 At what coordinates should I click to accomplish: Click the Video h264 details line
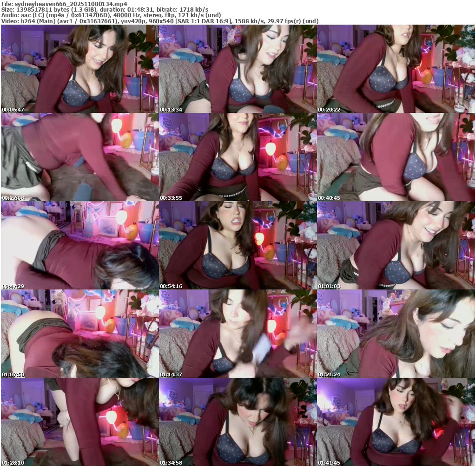coord(159,21)
